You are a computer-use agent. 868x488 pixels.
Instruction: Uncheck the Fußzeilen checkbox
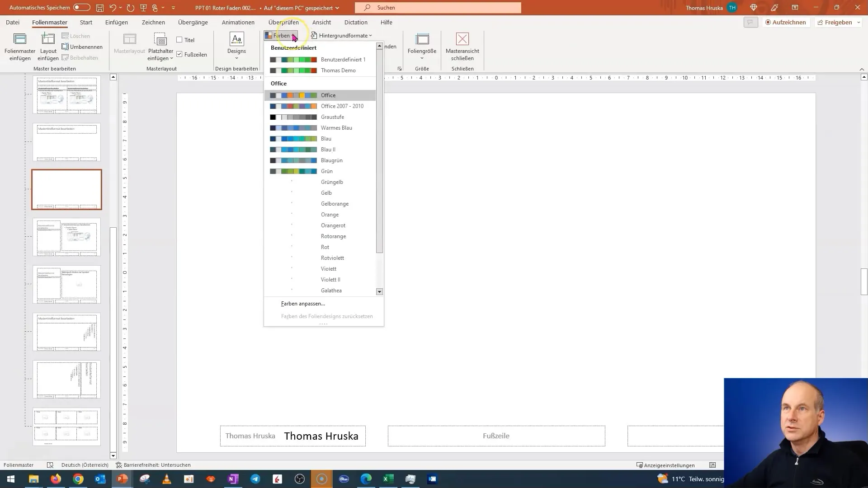coord(179,54)
